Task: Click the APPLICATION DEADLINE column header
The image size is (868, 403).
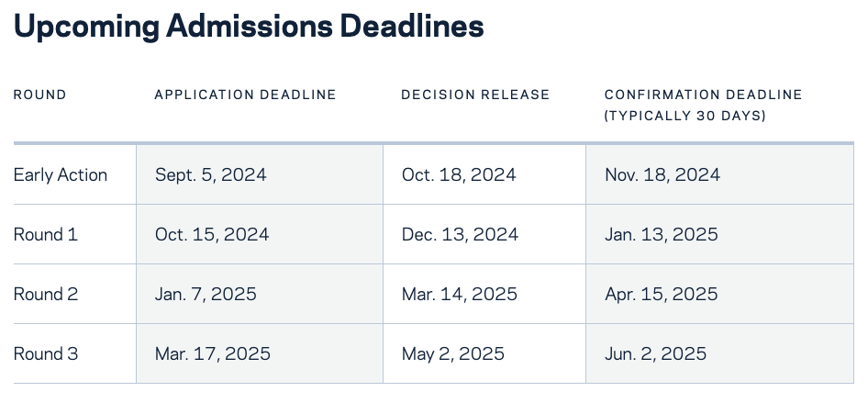Action: (x=245, y=95)
